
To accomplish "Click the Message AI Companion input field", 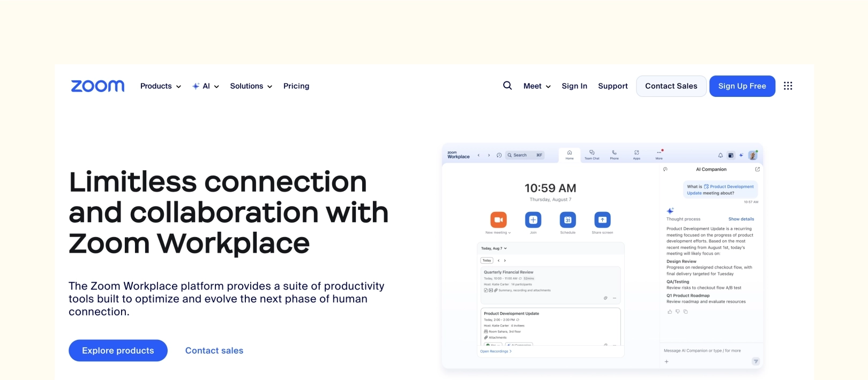I will tap(702, 351).
